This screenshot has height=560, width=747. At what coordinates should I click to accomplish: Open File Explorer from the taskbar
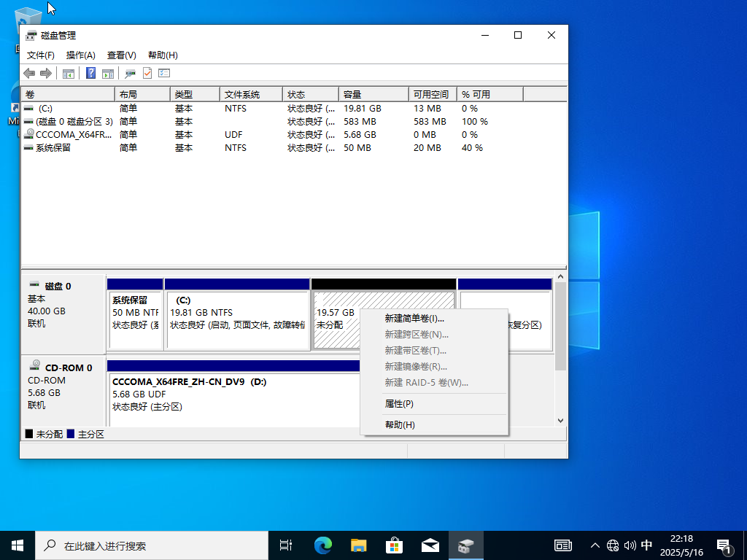[x=358, y=545]
